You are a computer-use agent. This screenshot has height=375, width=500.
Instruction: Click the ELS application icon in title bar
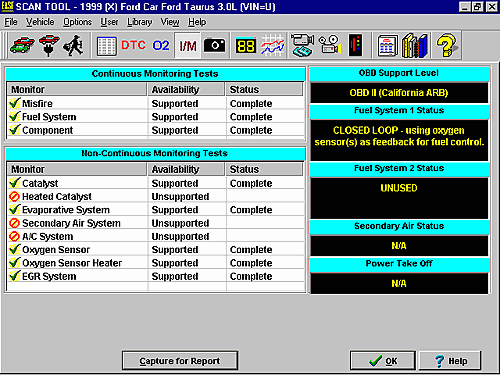(7, 6)
